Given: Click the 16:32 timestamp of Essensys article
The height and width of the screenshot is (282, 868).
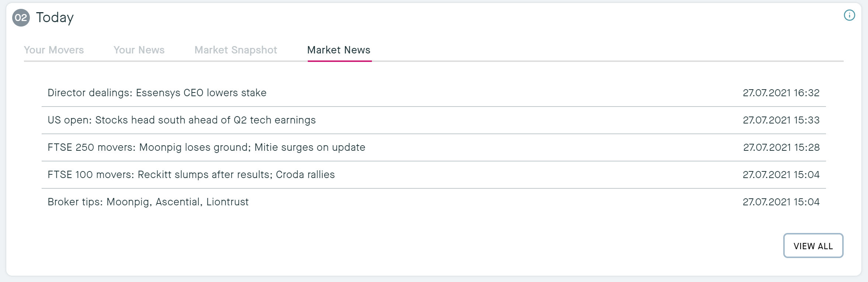Looking at the screenshot, I should (781, 93).
